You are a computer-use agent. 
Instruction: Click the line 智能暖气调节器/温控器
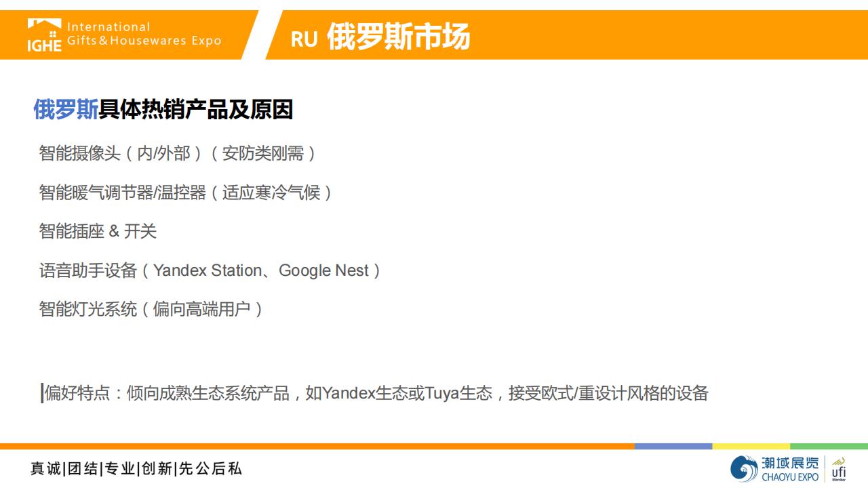pos(186,192)
